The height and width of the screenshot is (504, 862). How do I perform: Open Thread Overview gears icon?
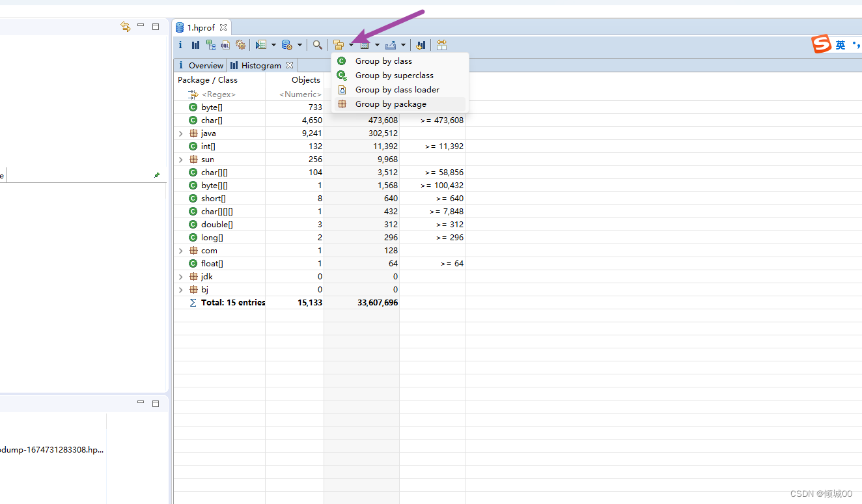(241, 45)
